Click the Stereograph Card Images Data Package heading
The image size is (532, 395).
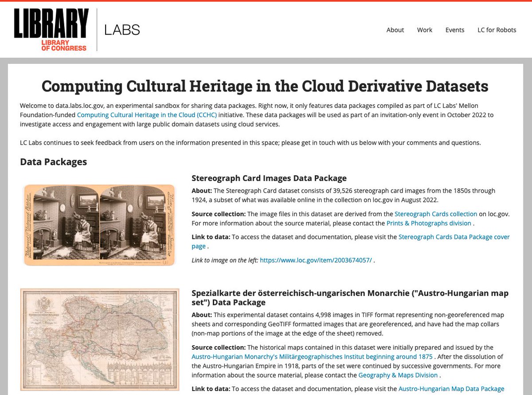tap(269, 178)
